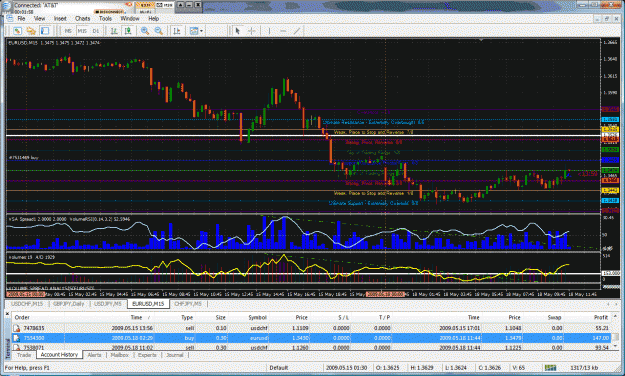Switch chart to M5 timeframe button

tap(68, 31)
